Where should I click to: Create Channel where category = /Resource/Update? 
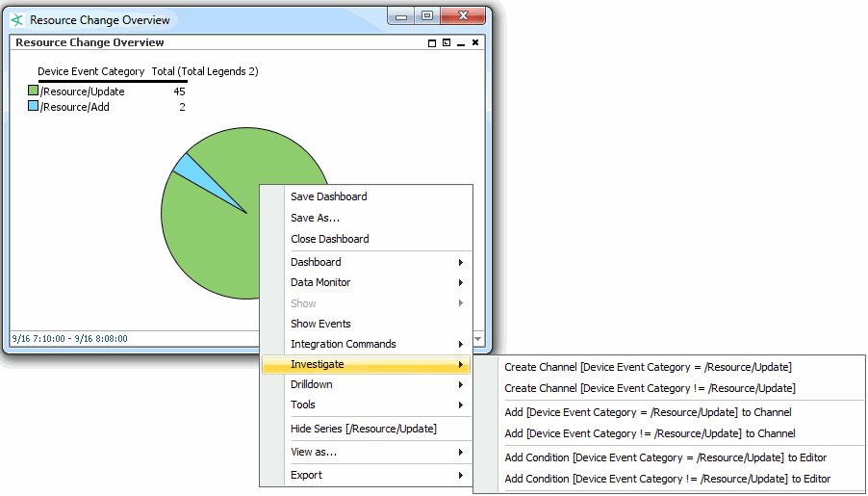tap(648, 367)
